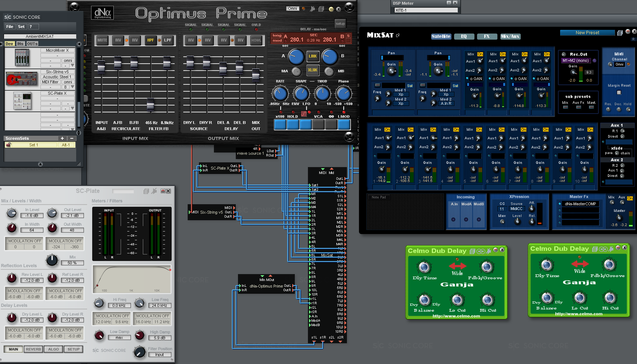The height and width of the screenshot is (364, 637).
Task: Toggle Mix On for channel 1
Action: [387, 130]
